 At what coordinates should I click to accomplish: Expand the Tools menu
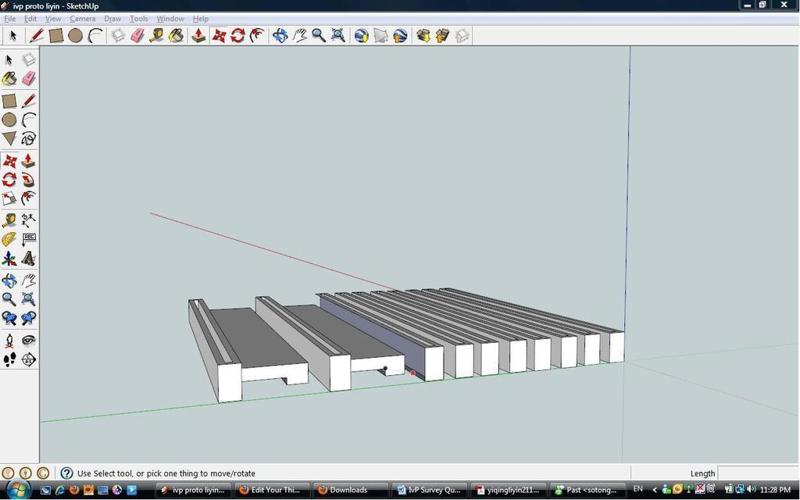pos(139,19)
